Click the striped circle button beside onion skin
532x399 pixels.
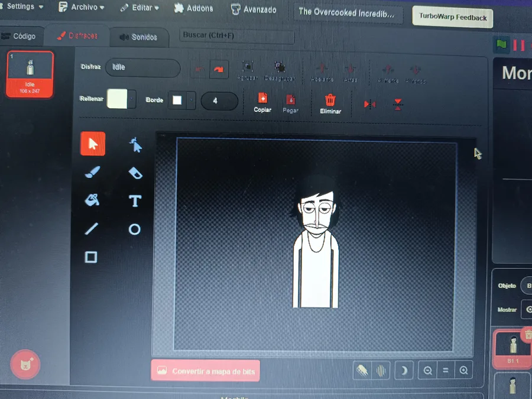tap(381, 370)
